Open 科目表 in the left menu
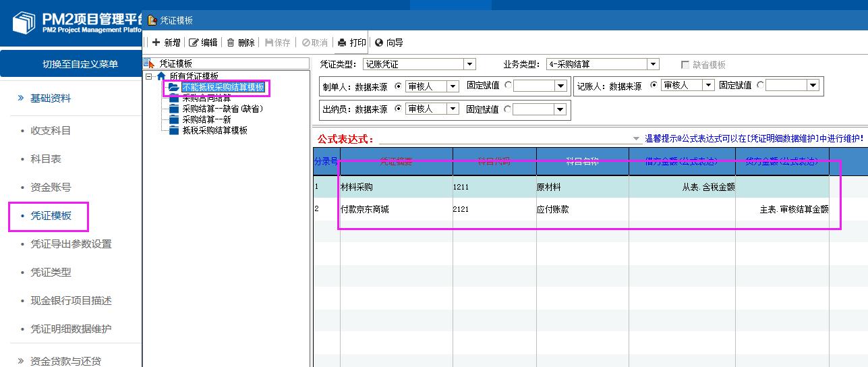The height and width of the screenshot is (367, 868). pos(46,159)
